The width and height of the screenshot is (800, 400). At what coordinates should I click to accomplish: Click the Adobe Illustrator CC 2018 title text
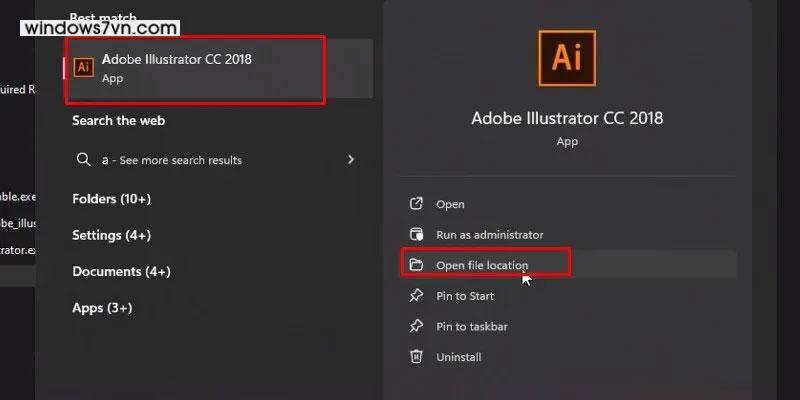click(x=567, y=118)
